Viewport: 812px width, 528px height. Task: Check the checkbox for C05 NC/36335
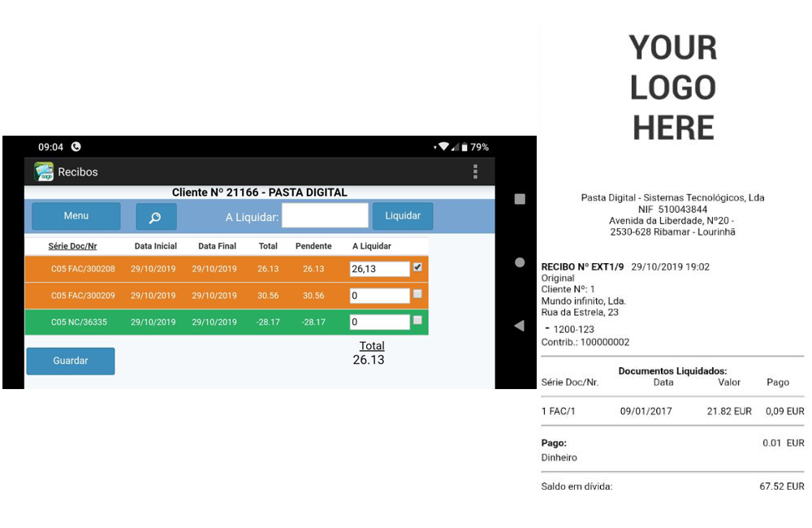pyautogui.click(x=417, y=321)
